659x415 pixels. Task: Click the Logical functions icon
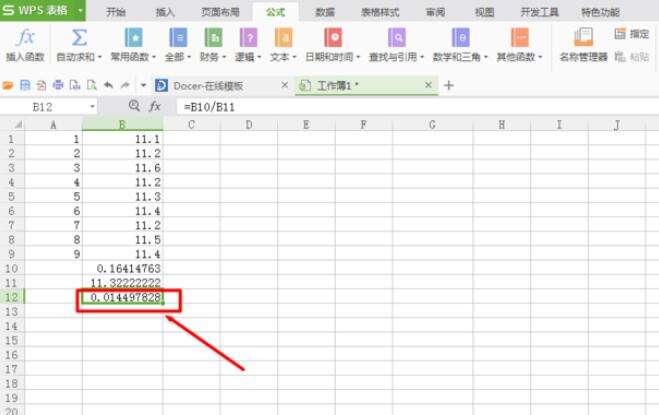(x=248, y=37)
